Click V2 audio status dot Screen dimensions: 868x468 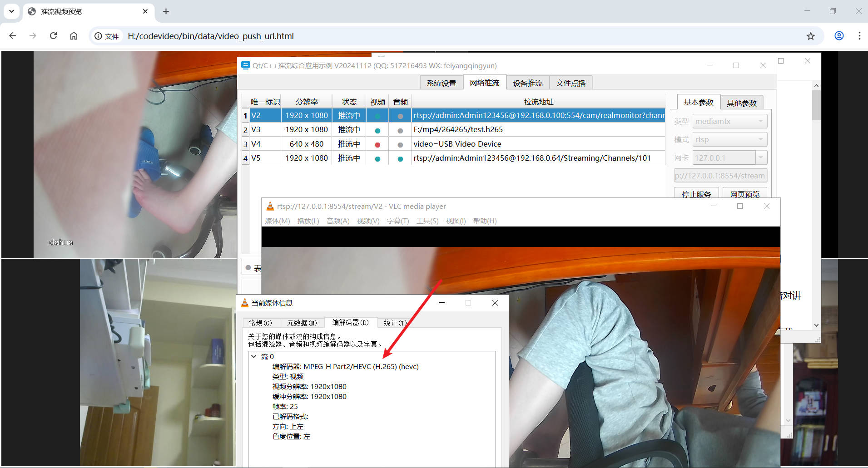tap(400, 116)
